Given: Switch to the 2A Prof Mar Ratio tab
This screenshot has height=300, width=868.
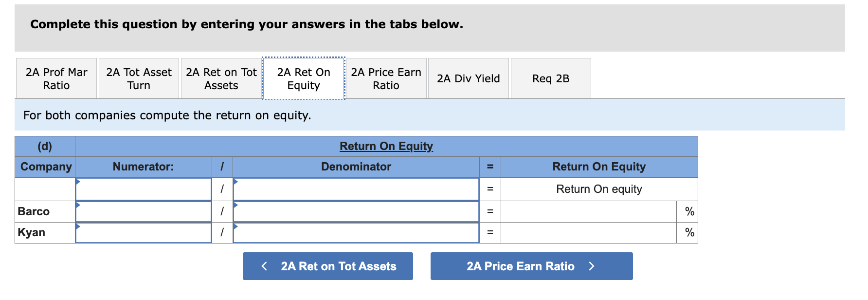Looking at the screenshot, I should (56, 78).
